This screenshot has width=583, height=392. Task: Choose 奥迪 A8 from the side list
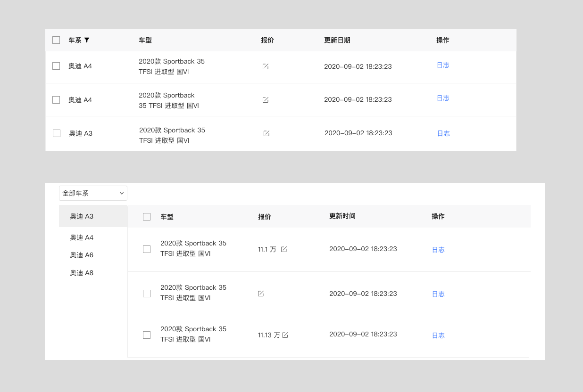[82, 273]
